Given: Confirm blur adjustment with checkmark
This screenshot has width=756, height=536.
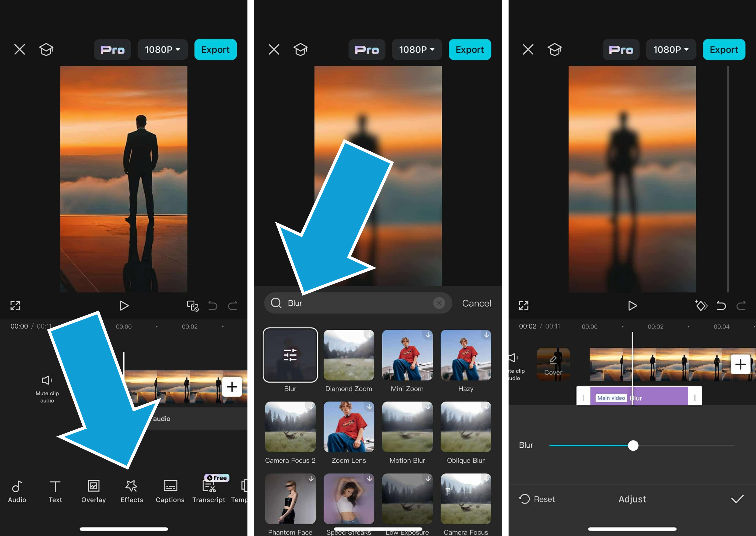Looking at the screenshot, I should coord(737,499).
